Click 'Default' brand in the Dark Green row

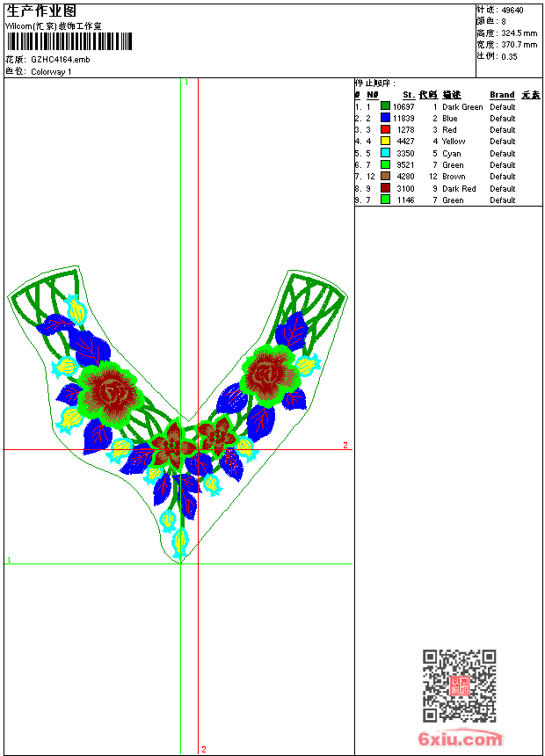(x=503, y=107)
